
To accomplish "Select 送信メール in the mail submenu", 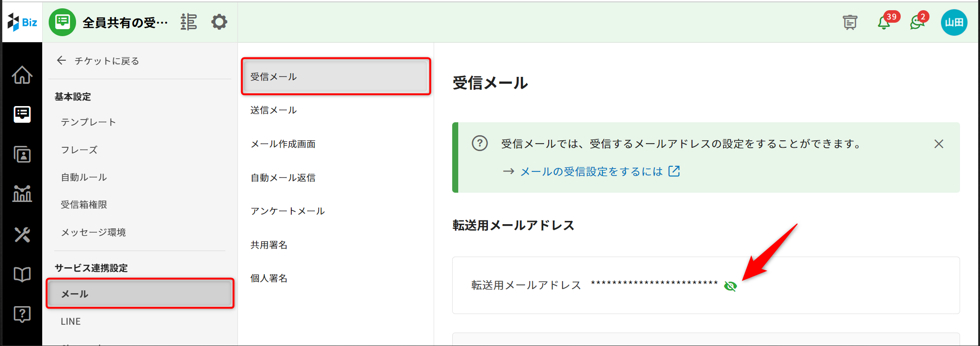I will pyautogui.click(x=274, y=110).
